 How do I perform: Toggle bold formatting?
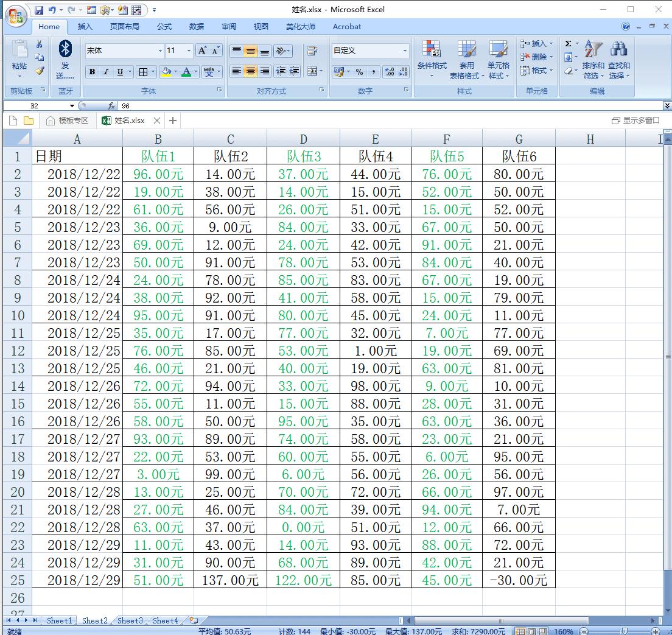click(92, 72)
